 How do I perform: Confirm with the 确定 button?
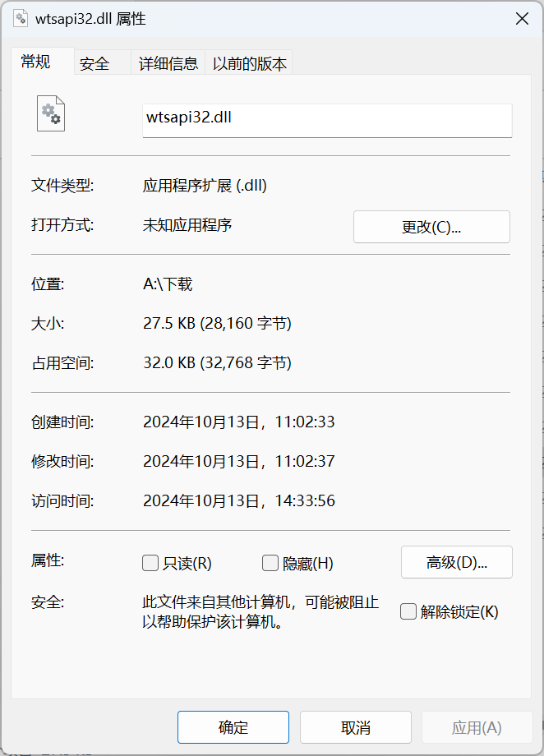(x=233, y=727)
